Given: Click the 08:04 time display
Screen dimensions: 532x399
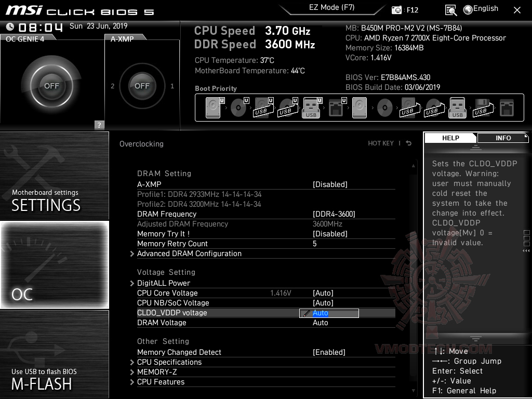Looking at the screenshot, I should [41, 27].
